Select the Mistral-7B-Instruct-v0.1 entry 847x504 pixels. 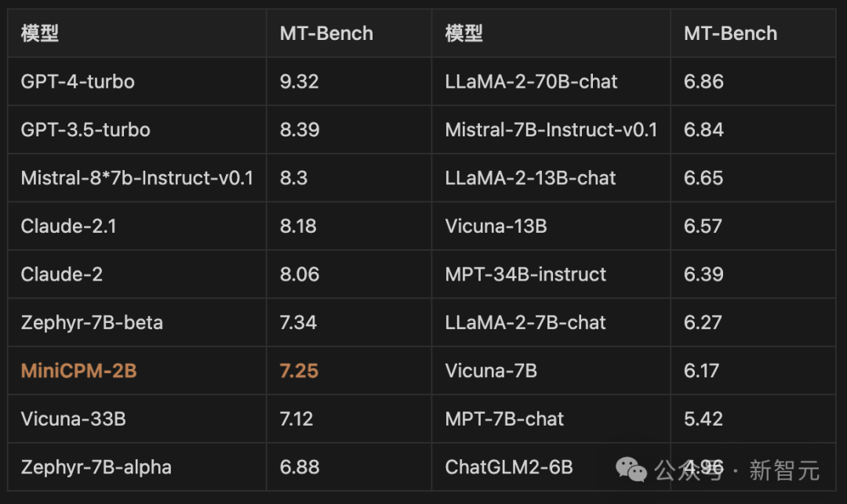click(x=551, y=130)
